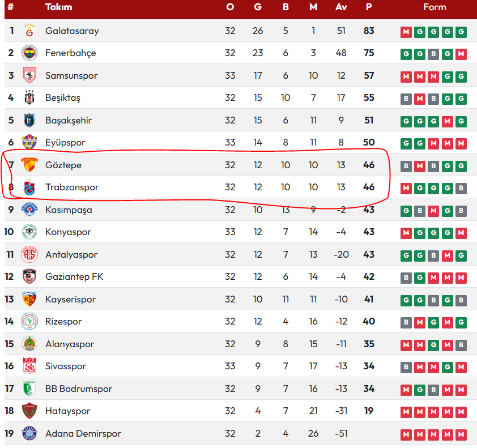
Task: Click the Rizespor team logo
Action: click(29, 322)
